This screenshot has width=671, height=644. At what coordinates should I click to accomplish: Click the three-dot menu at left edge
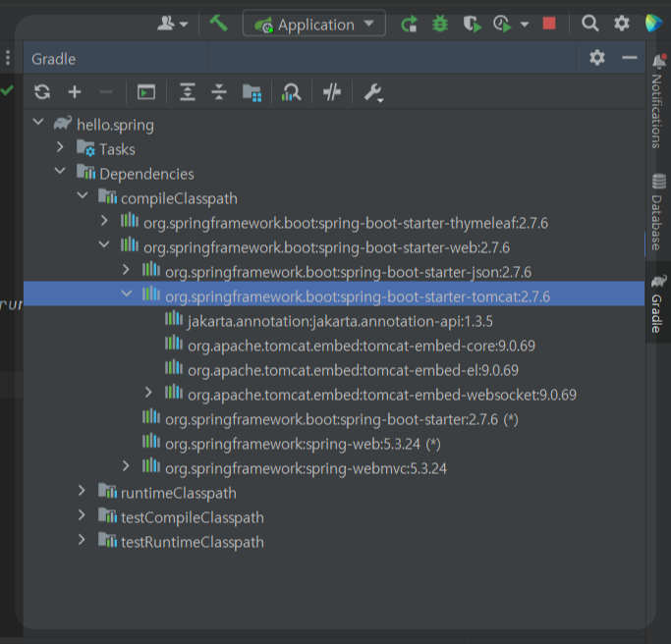(x=8, y=57)
